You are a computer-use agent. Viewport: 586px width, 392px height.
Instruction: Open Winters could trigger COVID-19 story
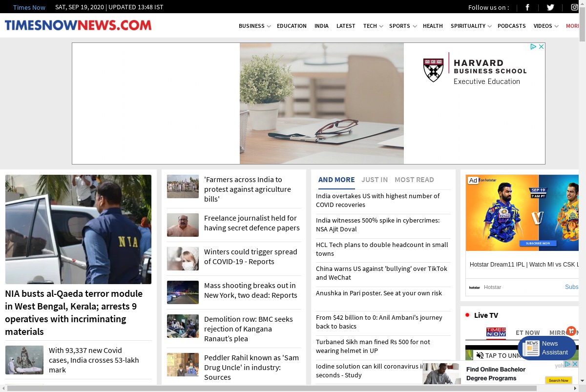[251, 256]
